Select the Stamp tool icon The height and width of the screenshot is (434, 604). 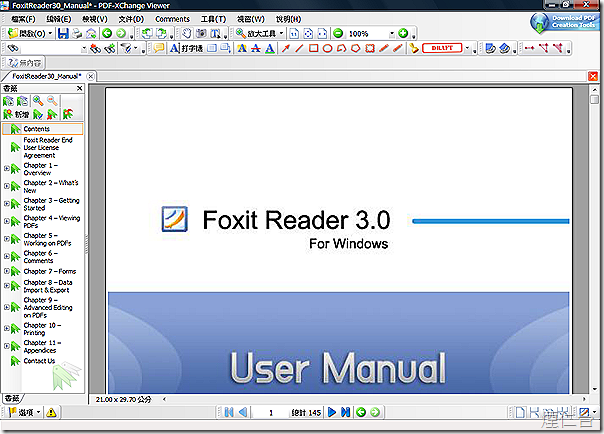pyautogui.click(x=414, y=48)
